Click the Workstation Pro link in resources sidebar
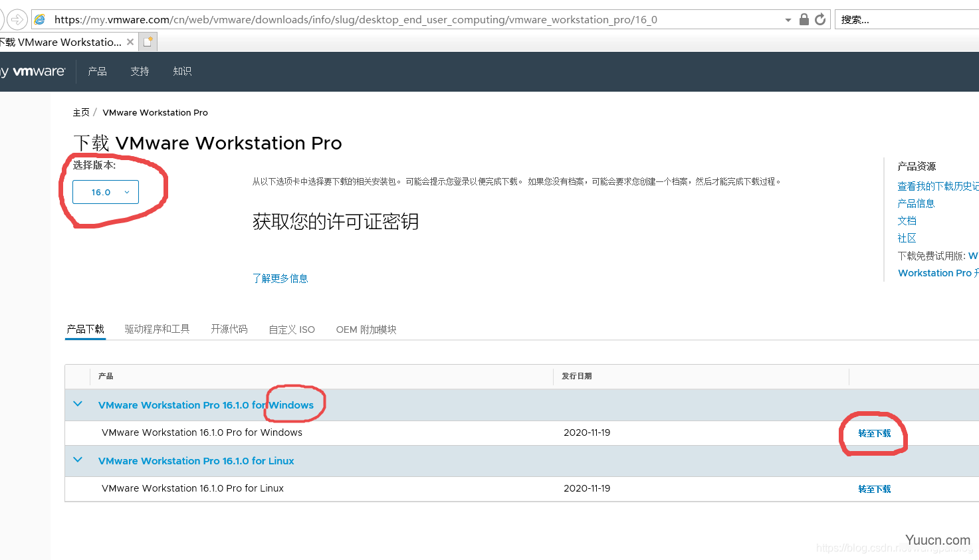 point(938,273)
